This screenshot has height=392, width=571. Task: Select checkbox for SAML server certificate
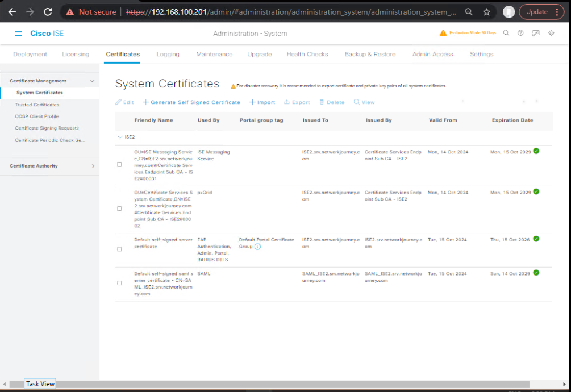(119, 283)
